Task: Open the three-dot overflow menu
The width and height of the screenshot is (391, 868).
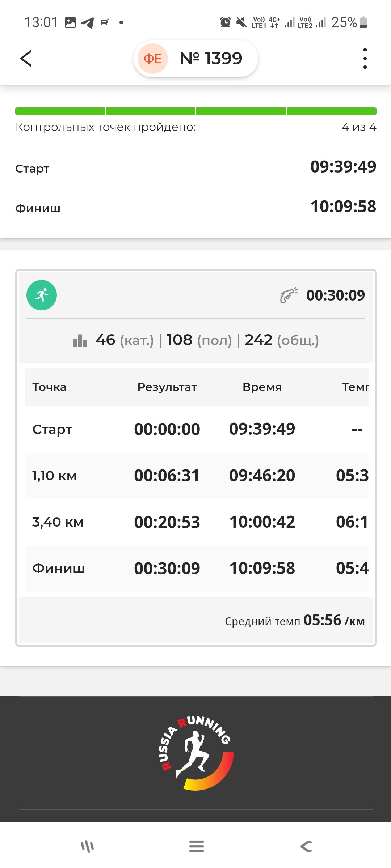Action: tap(365, 58)
